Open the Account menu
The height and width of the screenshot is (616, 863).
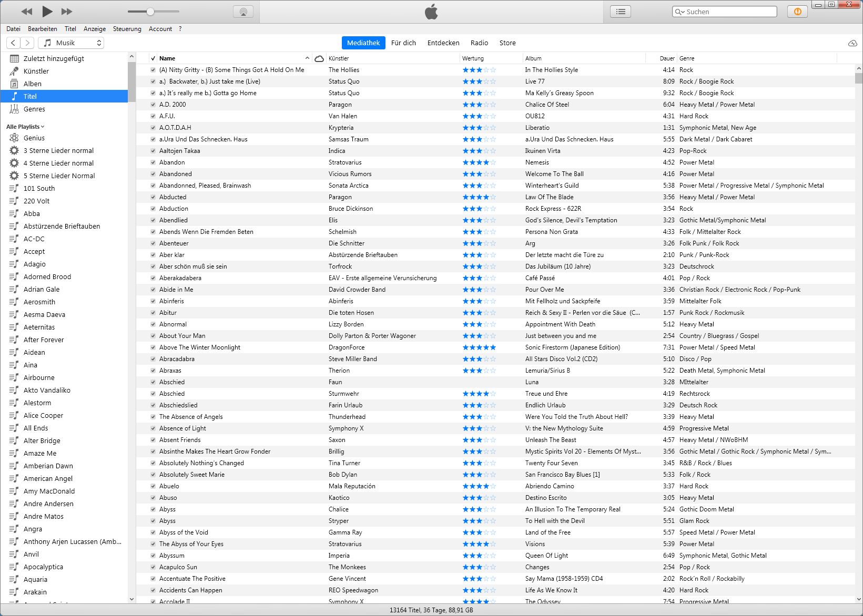160,29
